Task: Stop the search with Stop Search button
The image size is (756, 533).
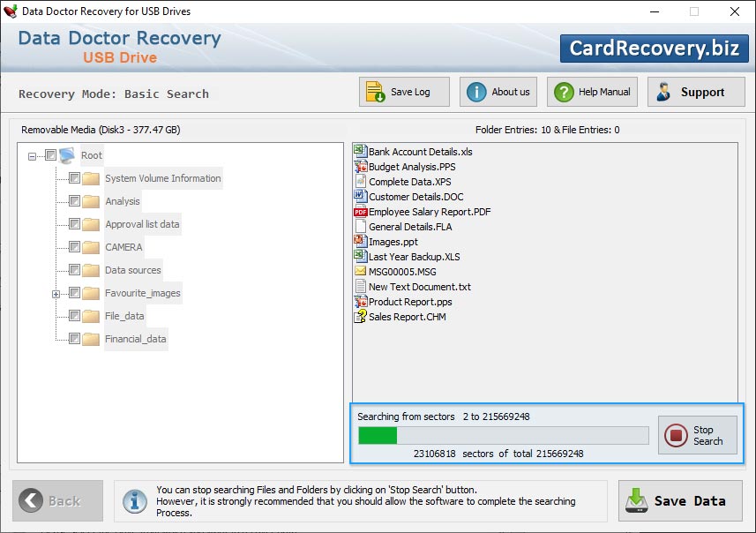Action: pos(698,435)
